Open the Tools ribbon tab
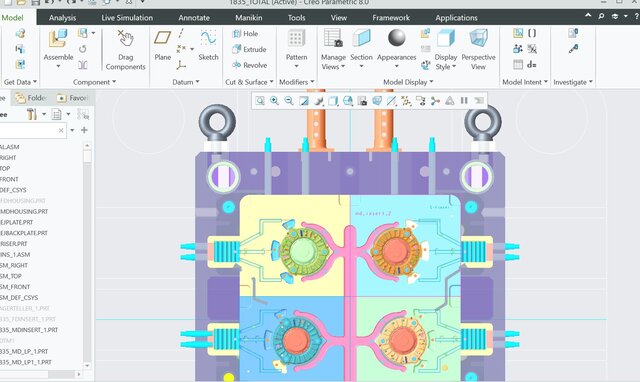 (x=296, y=18)
